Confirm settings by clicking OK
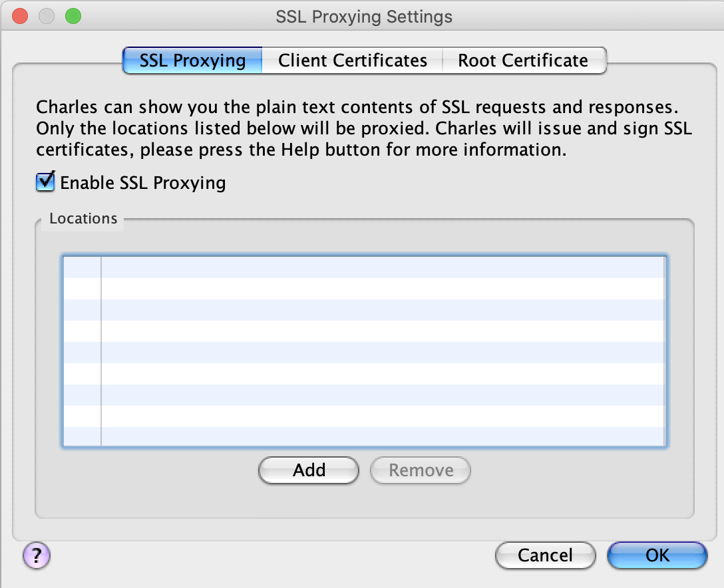The image size is (724, 588). 657,555
